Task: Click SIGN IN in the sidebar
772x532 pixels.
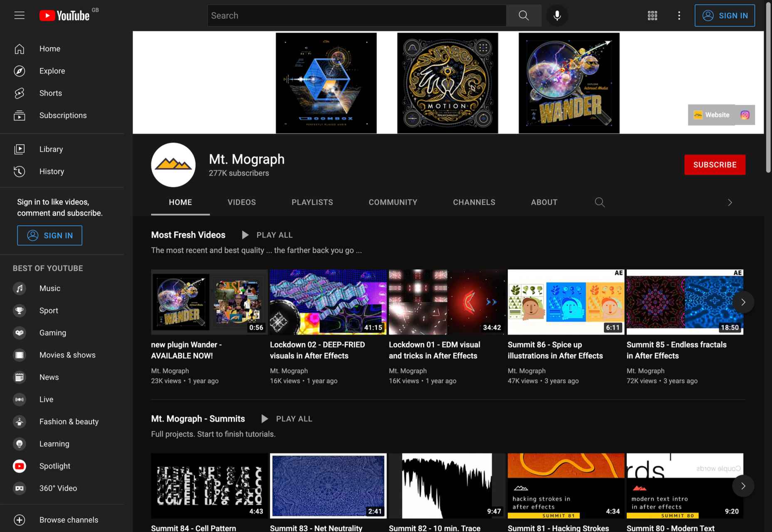Action: point(49,236)
